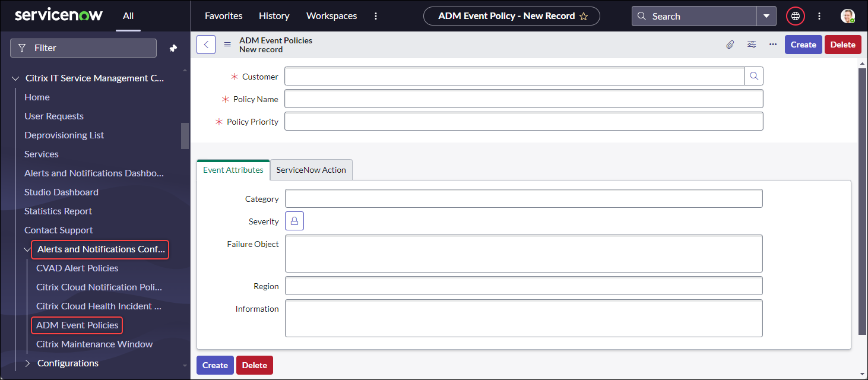Click the back arrow button in form header
Image resolution: width=868 pixels, height=380 pixels.
[x=205, y=45]
